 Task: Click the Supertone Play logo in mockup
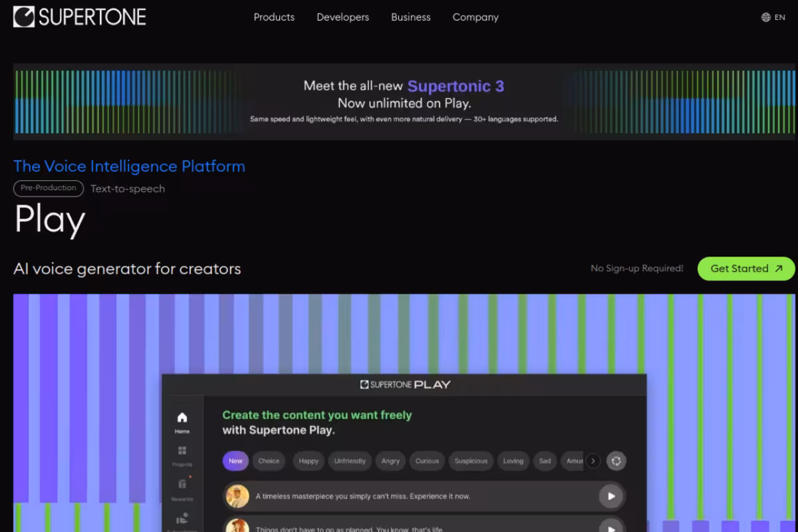tap(405, 384)
